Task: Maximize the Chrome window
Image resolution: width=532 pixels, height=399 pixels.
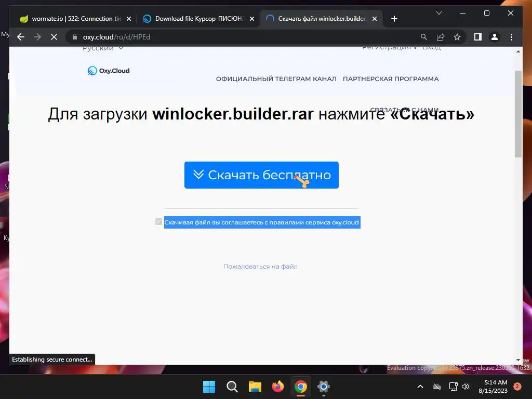Action: point(486,13)
